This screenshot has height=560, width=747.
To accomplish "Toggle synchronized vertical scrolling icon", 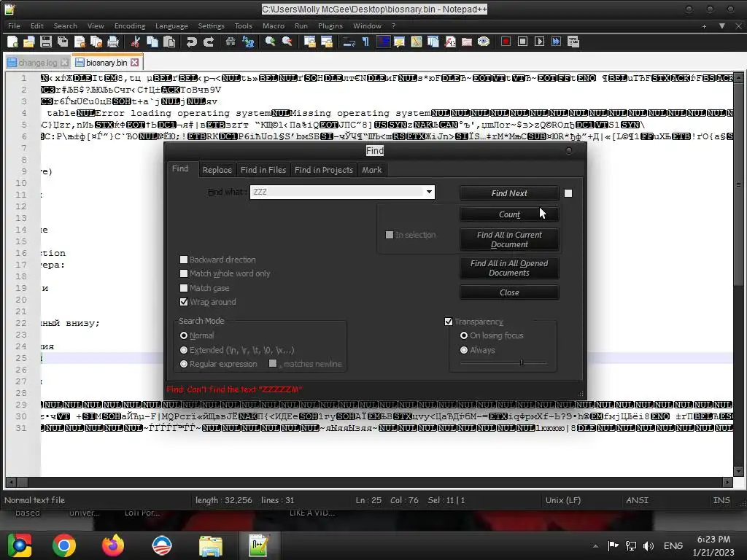I will point(309,42).
